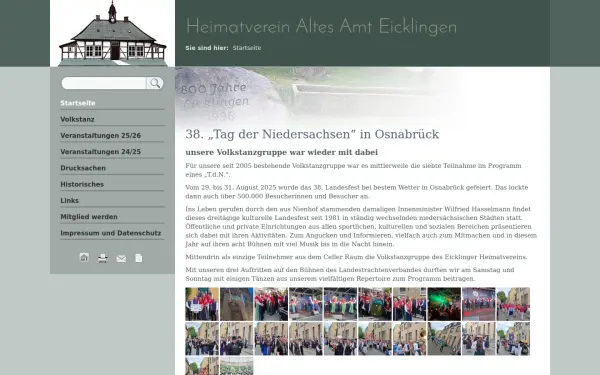This screenshot has height=375, width=600.
Task: Open seventh thumbnail in first gallery row
Action: [x=409, y=304]
